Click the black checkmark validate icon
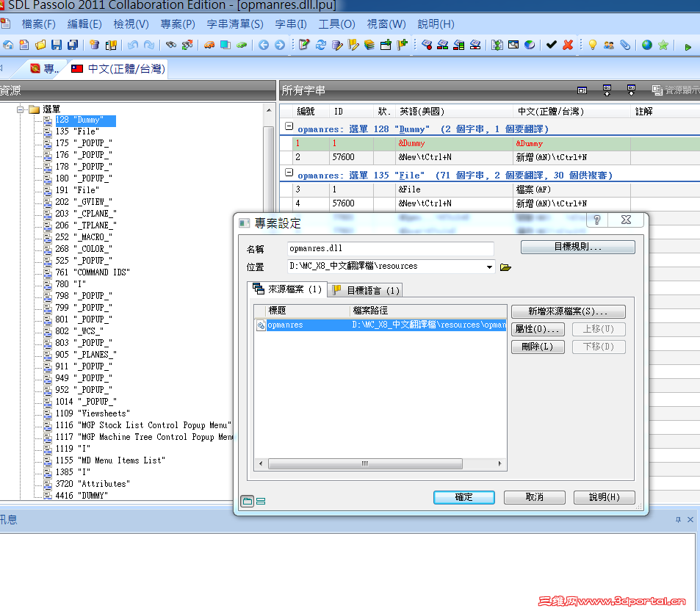 pyautogui.click(x=552, y=45)
